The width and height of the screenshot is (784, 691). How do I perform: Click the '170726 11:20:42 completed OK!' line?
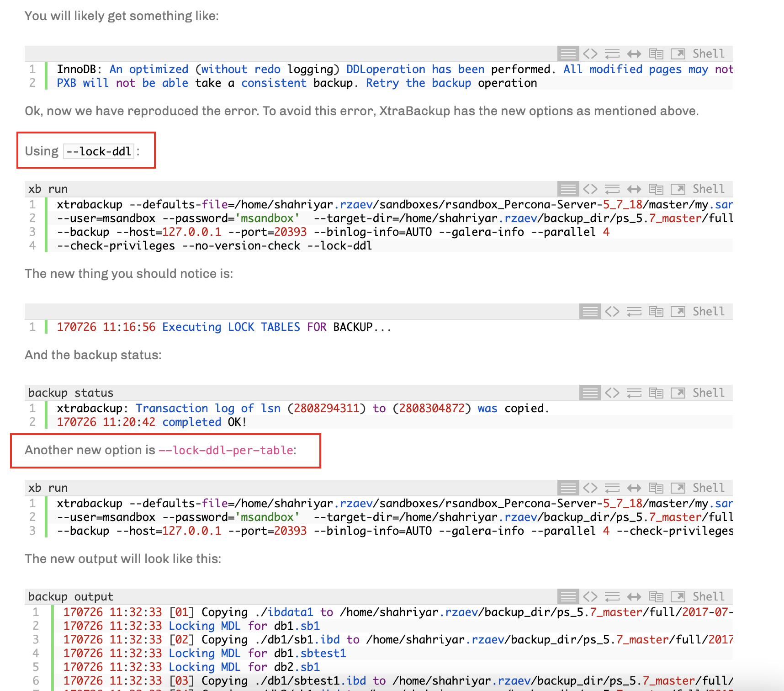click(x=152, y=422)
